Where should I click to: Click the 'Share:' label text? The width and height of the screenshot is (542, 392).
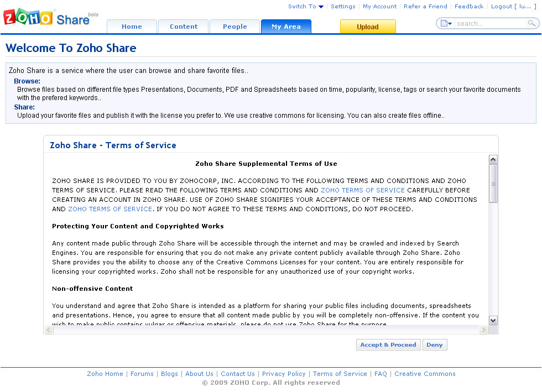pos(24,107)
